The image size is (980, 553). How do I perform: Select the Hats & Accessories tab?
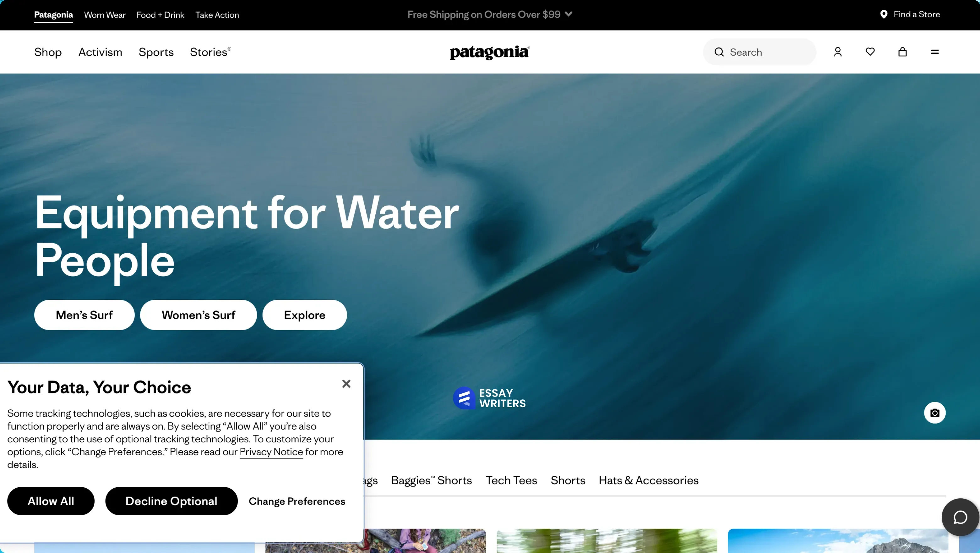pyautogui.click(x=649, y=480)
